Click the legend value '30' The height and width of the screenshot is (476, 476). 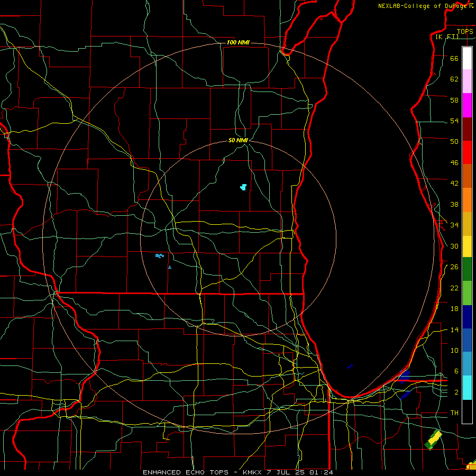(x=454, y=246)
